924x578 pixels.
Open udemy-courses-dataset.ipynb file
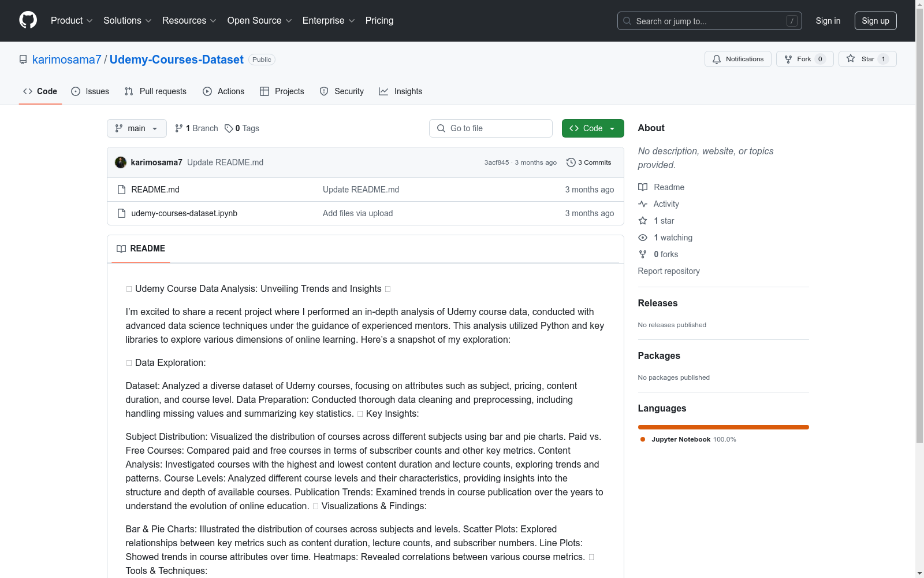pyautogui.click(x=184, y=213)
